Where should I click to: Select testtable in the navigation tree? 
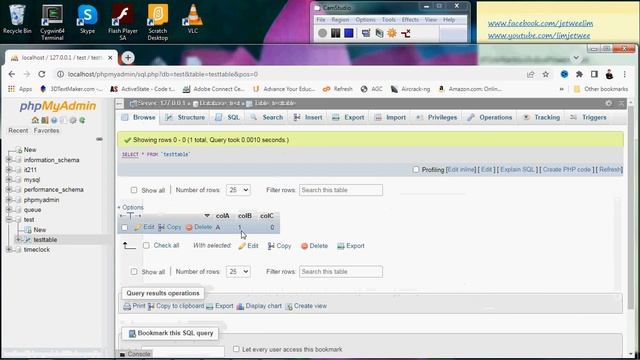coord(45,240)
